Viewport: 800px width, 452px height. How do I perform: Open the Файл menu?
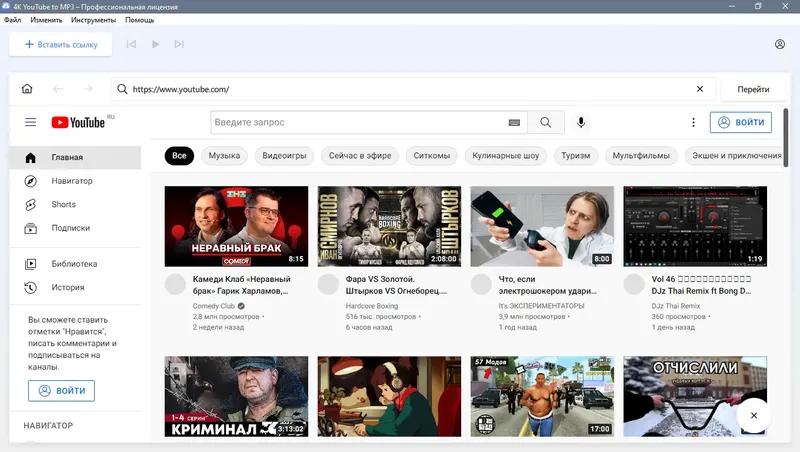13,20
